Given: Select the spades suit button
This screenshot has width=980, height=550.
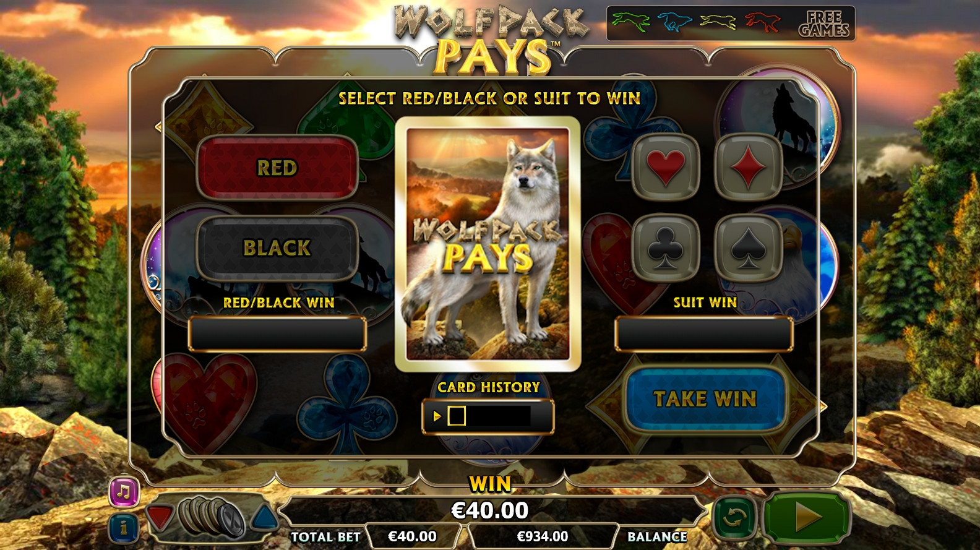Looking at the screenshot, I should point(749,248).
